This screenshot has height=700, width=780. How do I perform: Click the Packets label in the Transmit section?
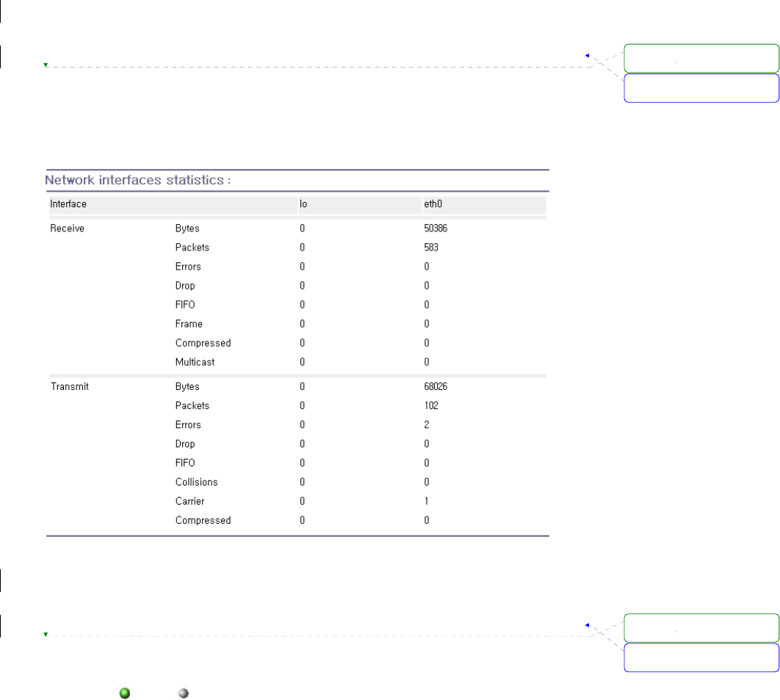pyautogui.click(x=192, y=405)
